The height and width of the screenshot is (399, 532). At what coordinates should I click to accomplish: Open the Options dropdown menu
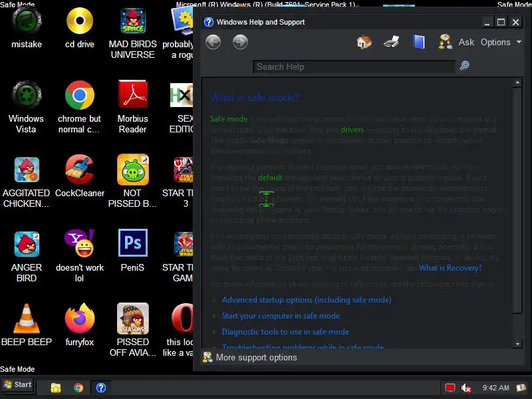pos(501,42)
